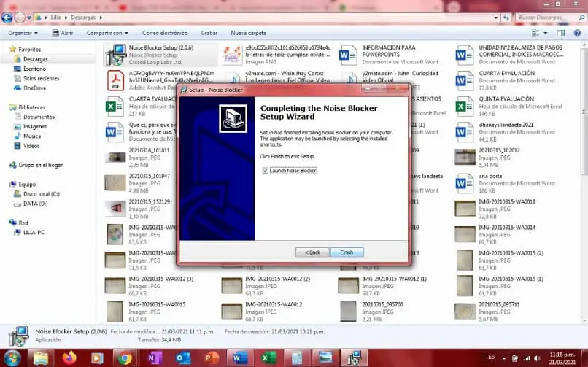Click the change view icon
588x367 pixels.
click(535, 33)
